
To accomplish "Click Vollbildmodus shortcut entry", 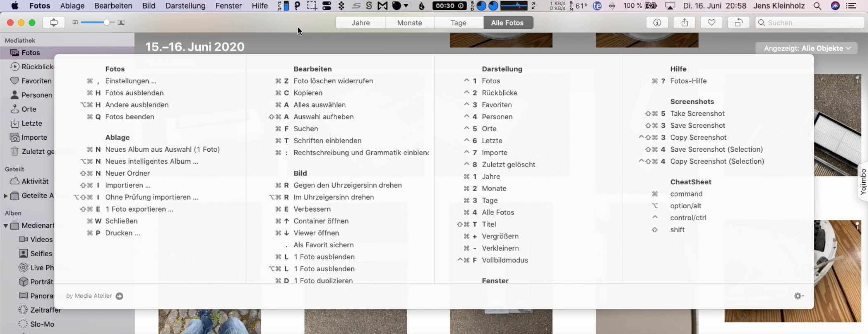I will (x=505, y=260).
